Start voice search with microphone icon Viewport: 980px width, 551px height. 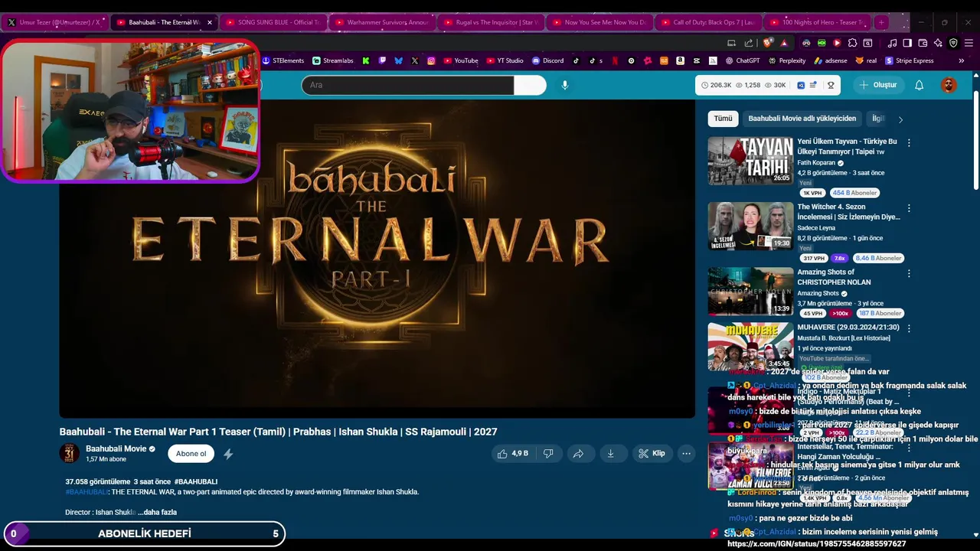point(565,85)
